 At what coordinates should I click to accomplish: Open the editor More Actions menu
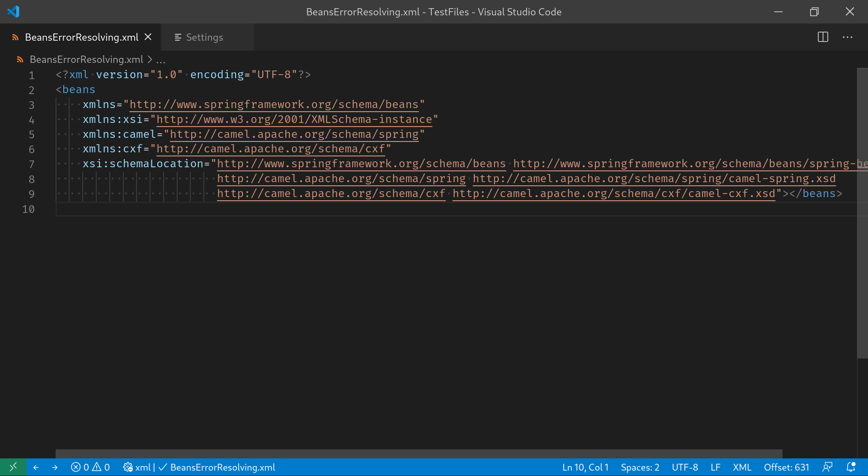point(848,37)
